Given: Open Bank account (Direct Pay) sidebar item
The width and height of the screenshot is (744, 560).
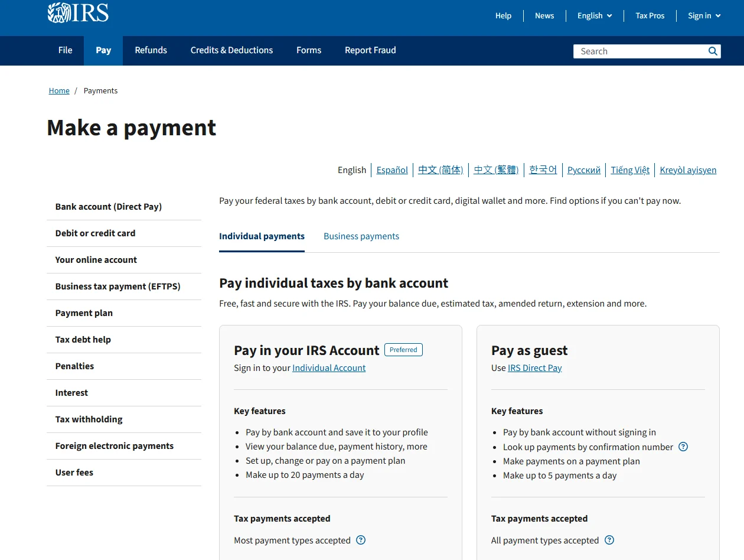Looking at the screenshot, I should [124, 207].
